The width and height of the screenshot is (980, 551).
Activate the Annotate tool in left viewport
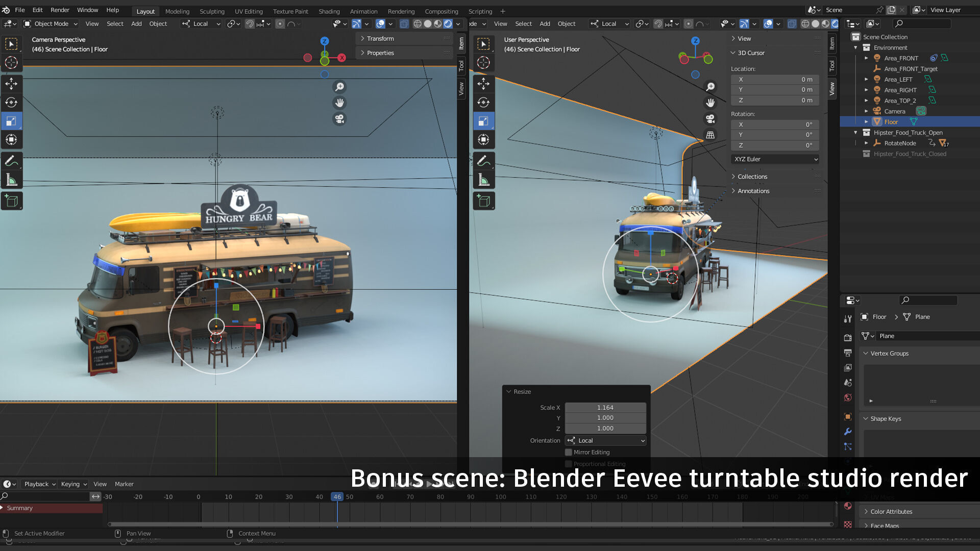(x=11, y=161)
